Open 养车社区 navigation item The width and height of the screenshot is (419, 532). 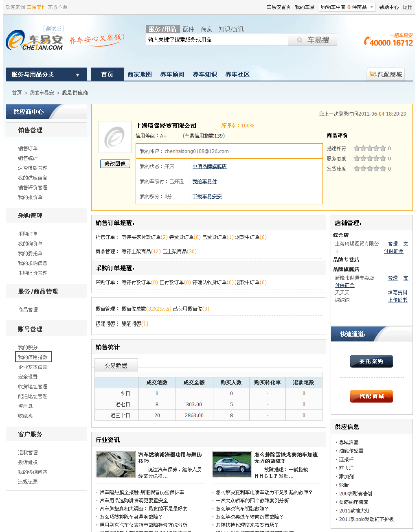click(x=237, y=74)
